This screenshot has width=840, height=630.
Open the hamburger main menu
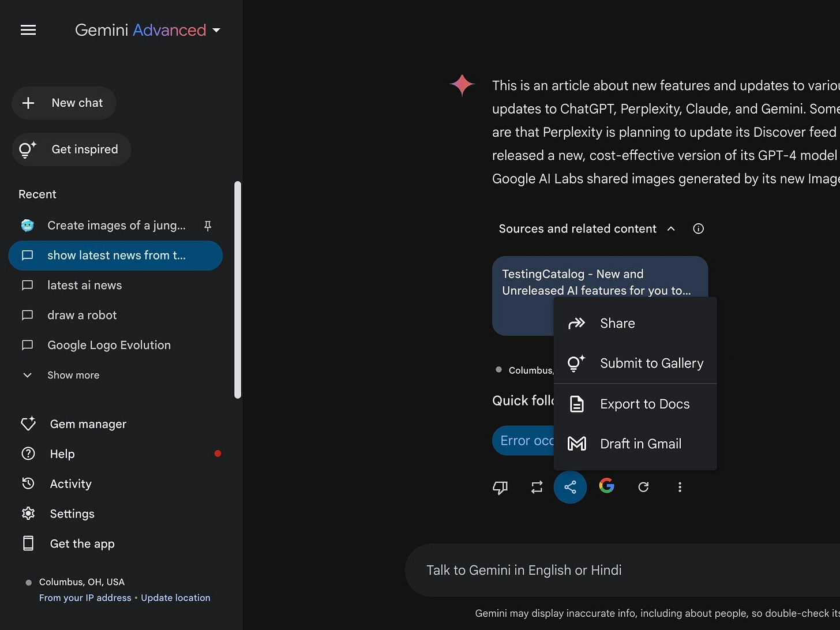[28, 30]
